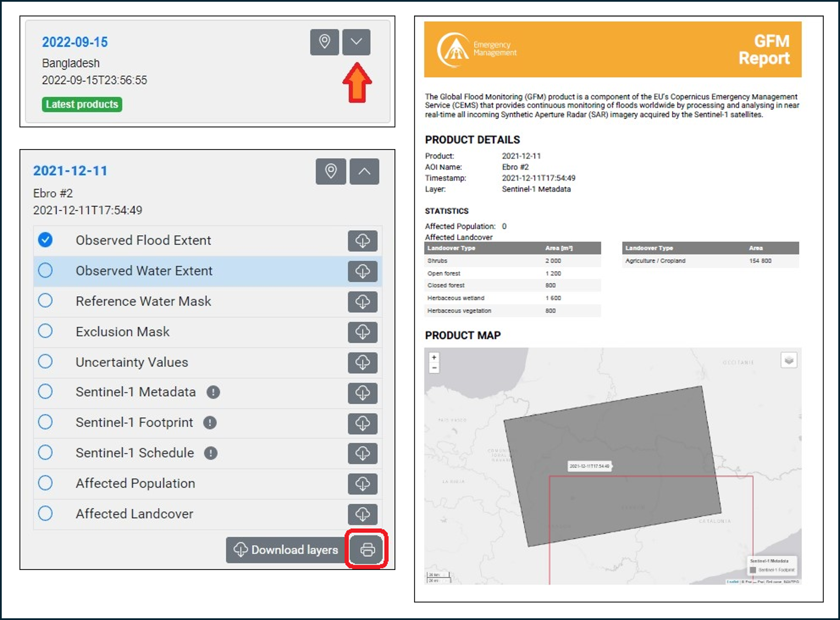Click Sentinel-1 Schedule info exclamation icon
Viewport: 840px width, 620px height.
point(210,453)
